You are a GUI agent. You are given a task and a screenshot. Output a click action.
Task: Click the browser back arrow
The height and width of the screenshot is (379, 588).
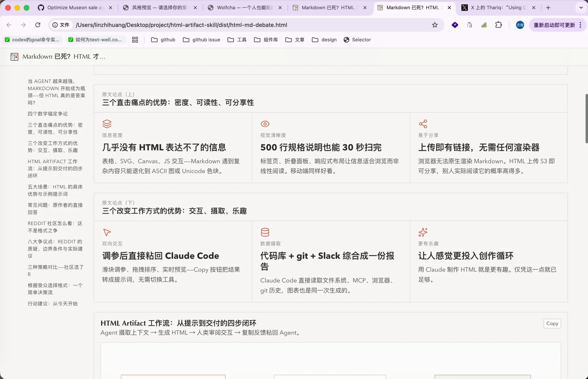(x=9, y=25)
